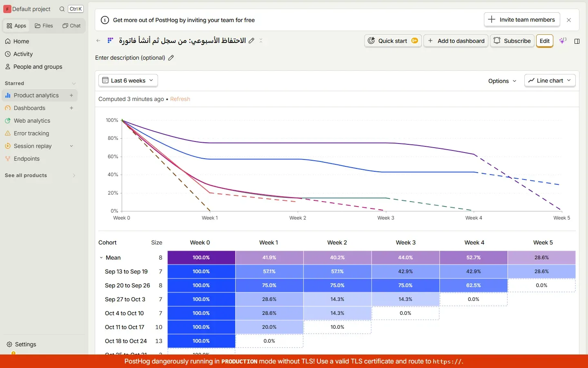Click the Ctrl K shortcut badge
Viewport: 588px width, 368px height.
click(76, 9)
